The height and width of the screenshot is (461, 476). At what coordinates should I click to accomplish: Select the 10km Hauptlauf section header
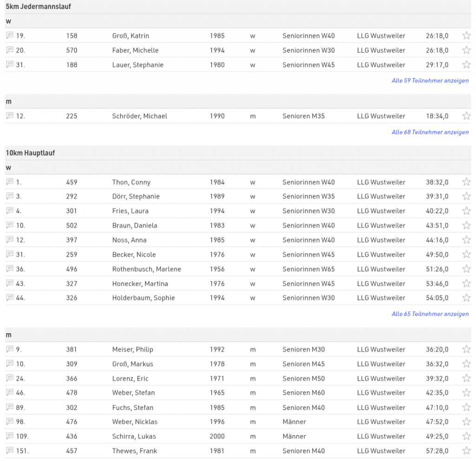30,153
